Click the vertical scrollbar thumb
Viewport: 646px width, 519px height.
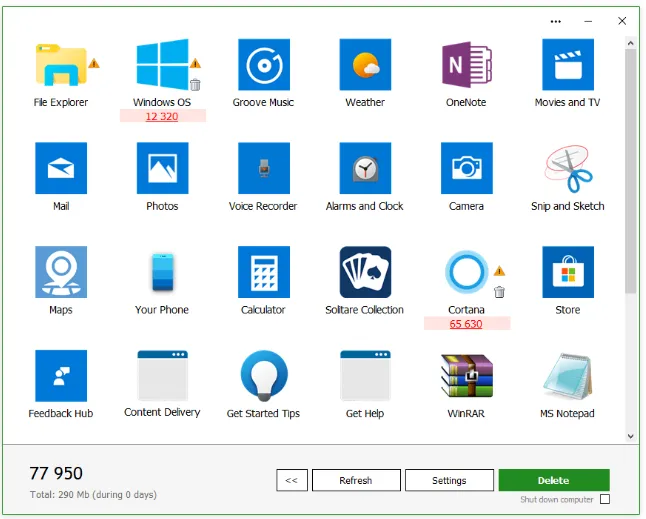pos(630,171)
